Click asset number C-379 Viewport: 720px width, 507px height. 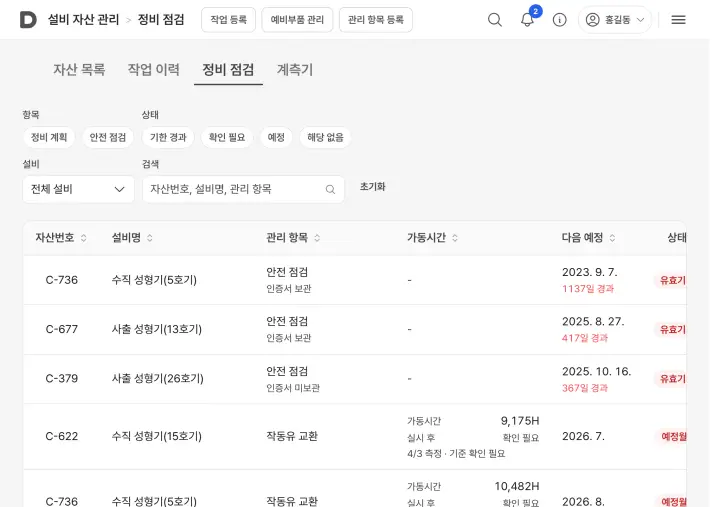coord(62,378)
